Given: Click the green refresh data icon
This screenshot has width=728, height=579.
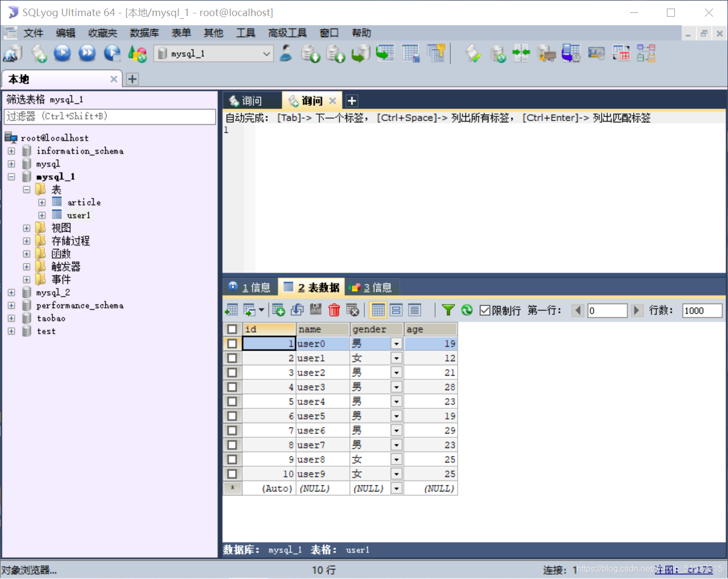Looking at the screenshot, I should click(467, 310).
